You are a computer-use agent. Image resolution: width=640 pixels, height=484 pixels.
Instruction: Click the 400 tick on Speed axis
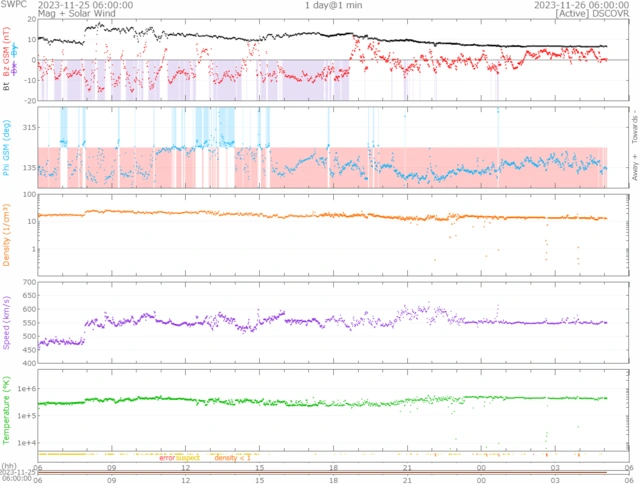29,363
